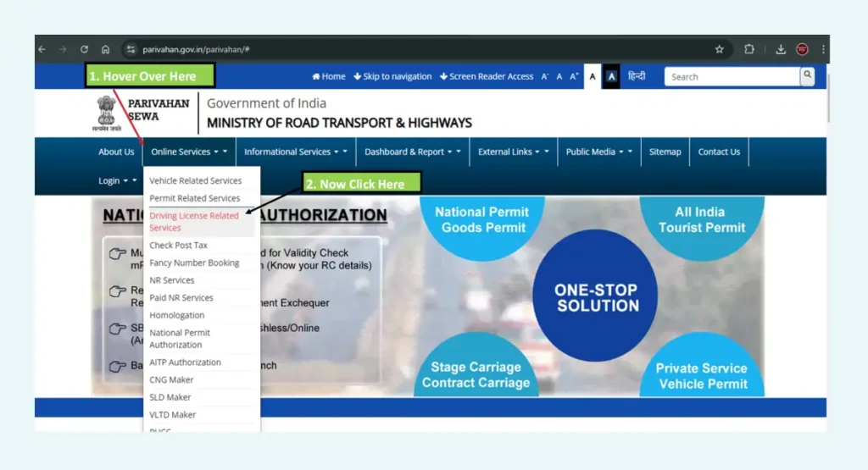This screenshot has height=470, width=868.
Task: Select Permit Related Services
Action: [x=194, y=198]
